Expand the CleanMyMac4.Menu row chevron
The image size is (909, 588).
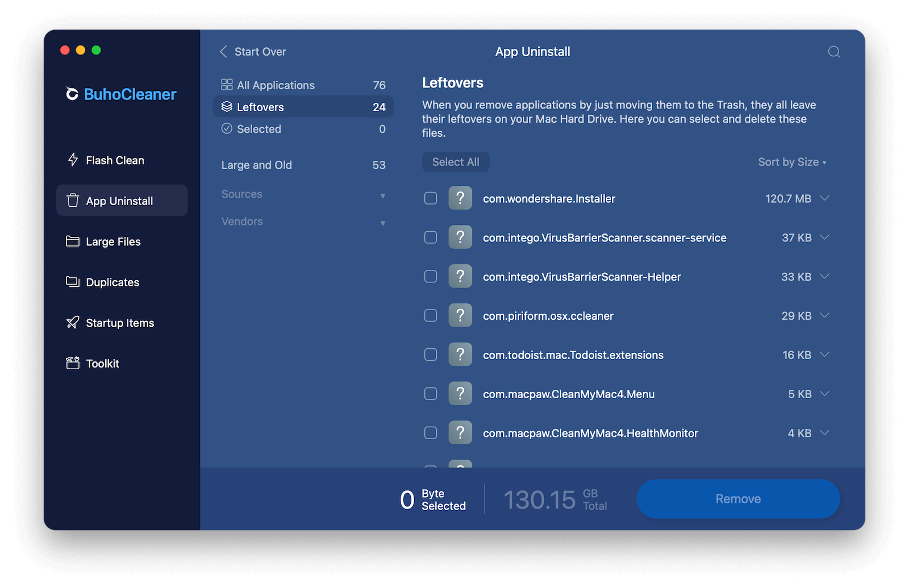[x=825, y=393]
